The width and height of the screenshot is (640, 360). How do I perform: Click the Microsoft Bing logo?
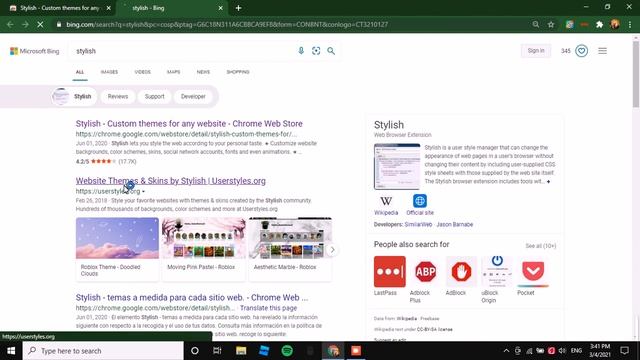tap(35, 51)
